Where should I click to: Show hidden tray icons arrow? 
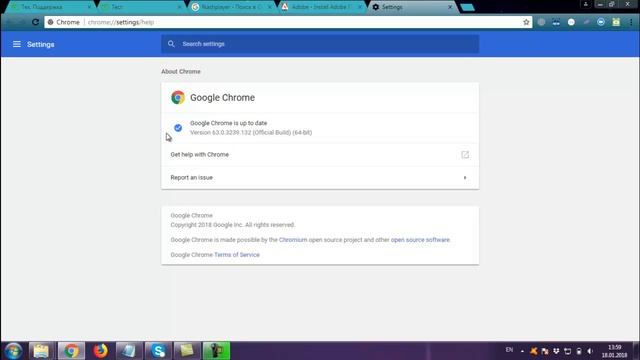coord(522,351)
